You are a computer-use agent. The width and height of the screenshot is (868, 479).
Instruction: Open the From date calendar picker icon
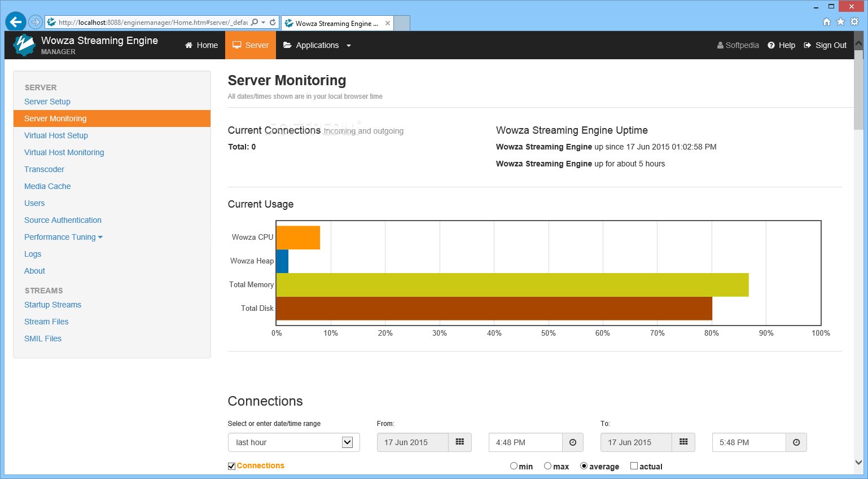click(460, 442)
